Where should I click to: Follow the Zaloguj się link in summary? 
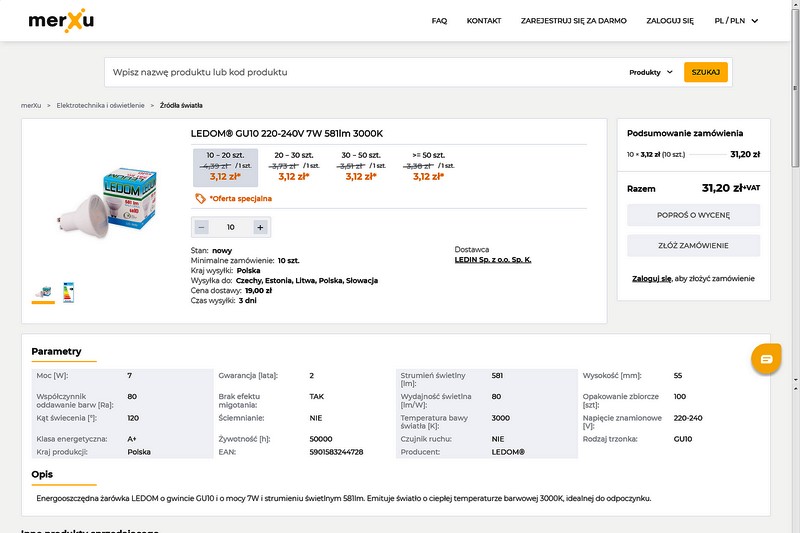pyautogui.click(x=652, y=278)
